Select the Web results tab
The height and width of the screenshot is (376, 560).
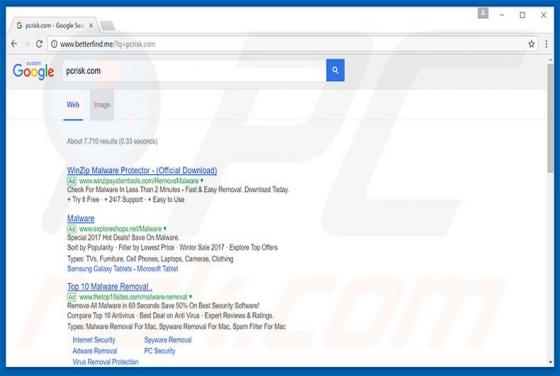point(73,105)
